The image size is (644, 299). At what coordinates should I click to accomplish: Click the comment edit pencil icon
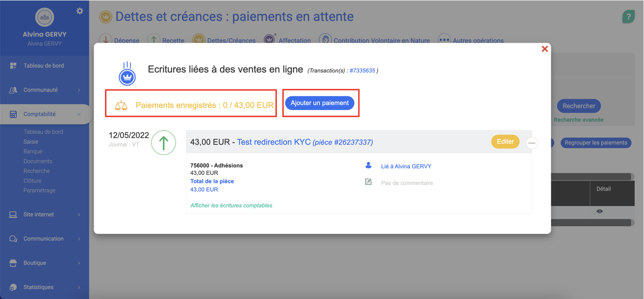(x=369, y=182)
